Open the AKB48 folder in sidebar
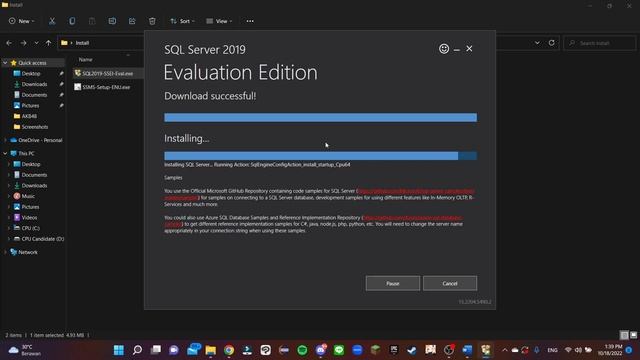 coord(29,116)
